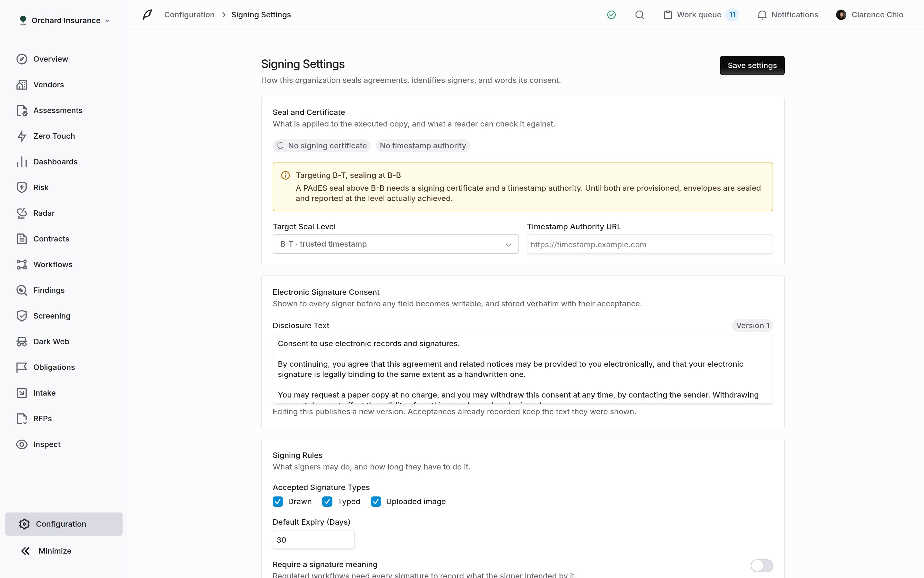Click the Findings magnifier icon
This screenshot has width=924, height=578.
pos(22,290)
